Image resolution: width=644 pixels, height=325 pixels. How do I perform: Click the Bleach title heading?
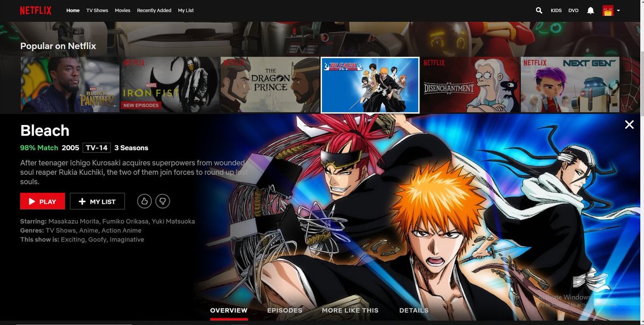point(45,130)
